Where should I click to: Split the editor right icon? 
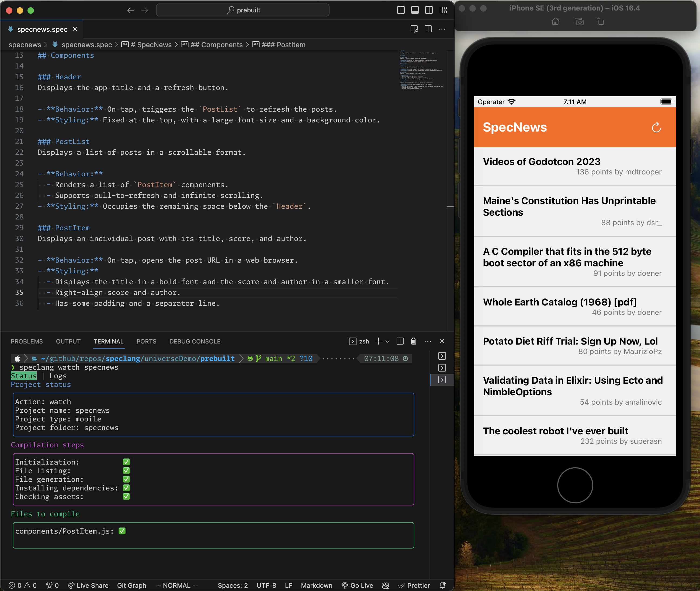(x=428, y=29)
